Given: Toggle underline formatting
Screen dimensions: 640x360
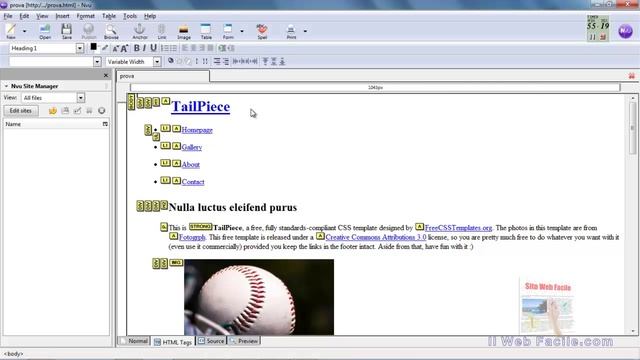Looking at the screenshot, I should pos(153,48).
